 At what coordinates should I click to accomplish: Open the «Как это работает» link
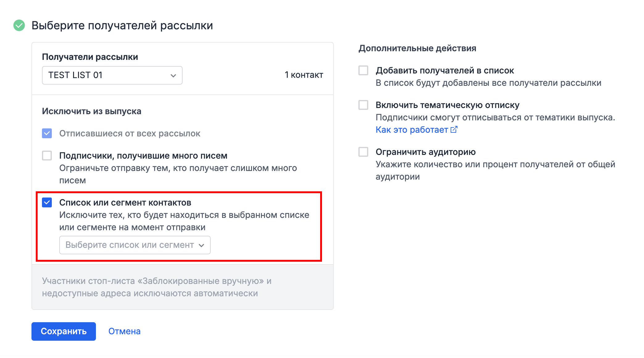pos(412,130)
